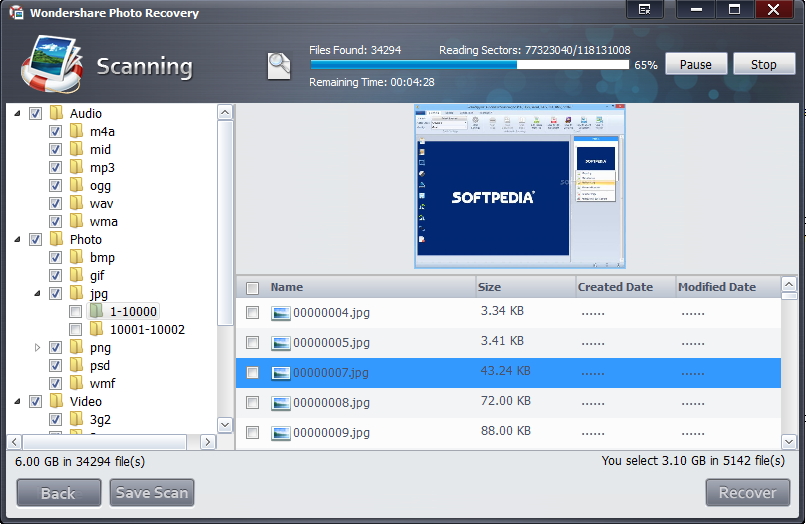Image resolution: width=806 pixels, height=525 pixels.
Task: Click the mp3 folder icon
Action: [77, 167]
